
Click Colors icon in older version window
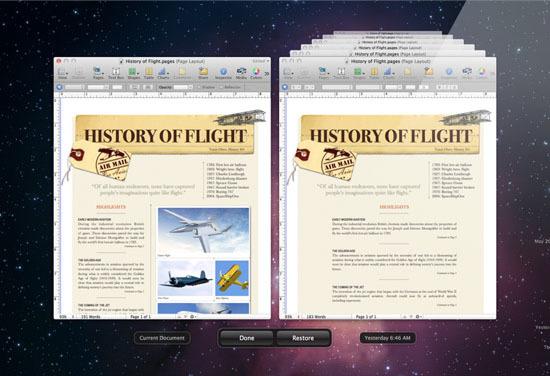click(481, 73)
